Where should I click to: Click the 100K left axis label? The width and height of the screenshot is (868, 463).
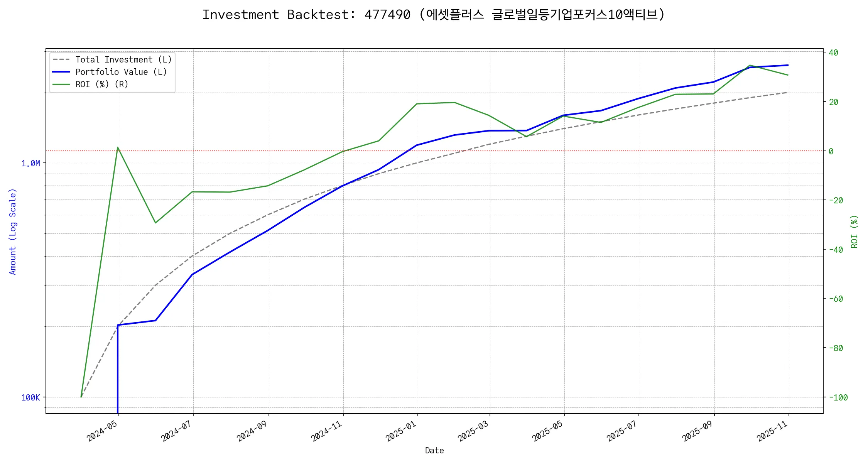click(30, 398)
